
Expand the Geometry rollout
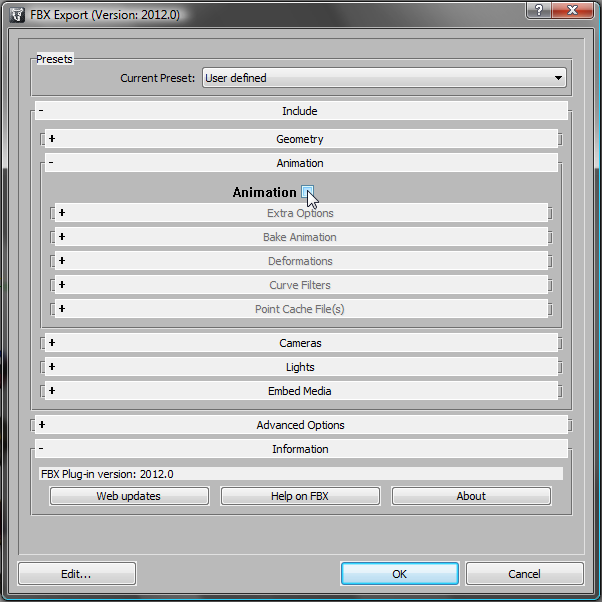pos(301,139)
